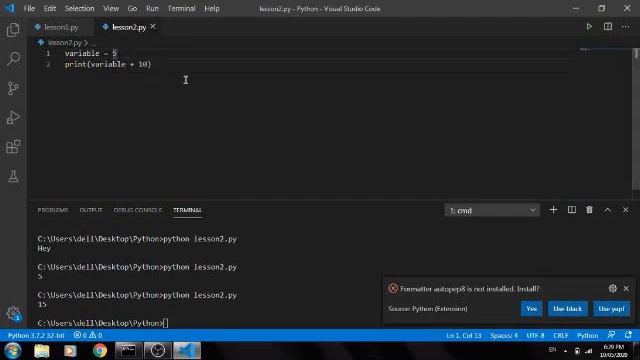Click code line 'print(variable + 10)'
This screenshot has width=640, height=360.
(x=108, y=64)
